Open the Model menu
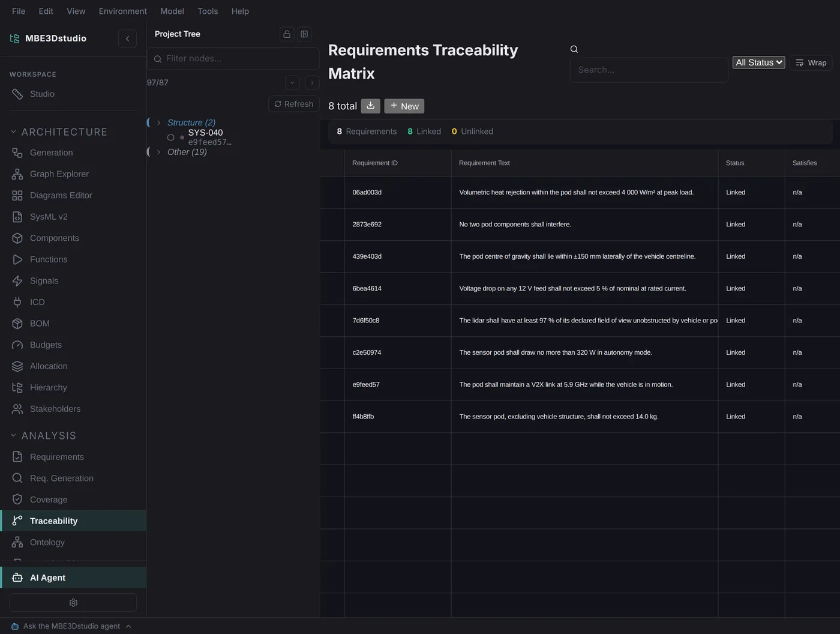 coord(172,11)
